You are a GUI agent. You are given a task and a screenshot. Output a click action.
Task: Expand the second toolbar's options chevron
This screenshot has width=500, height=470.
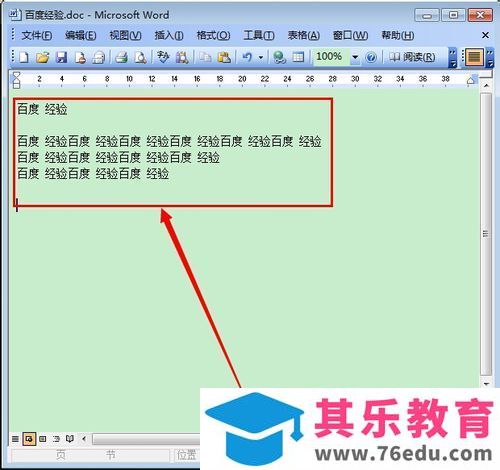490,57
